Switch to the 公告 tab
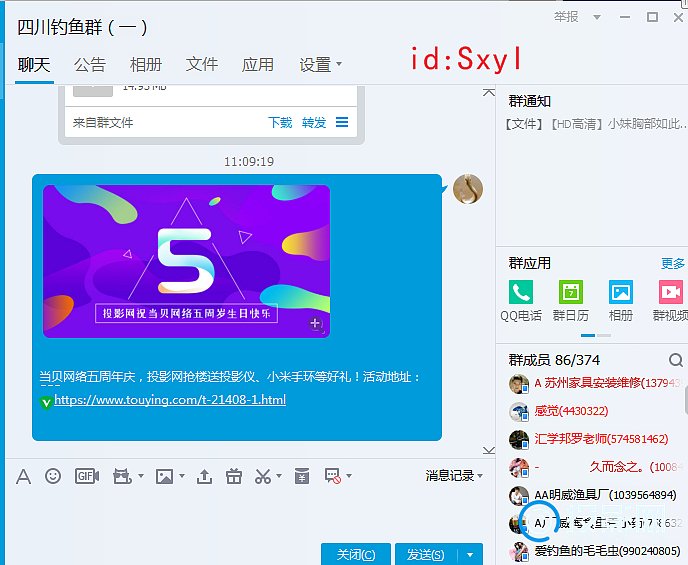Image resolution: width=688 pixels, height=565 pixels. click(90, 64)
